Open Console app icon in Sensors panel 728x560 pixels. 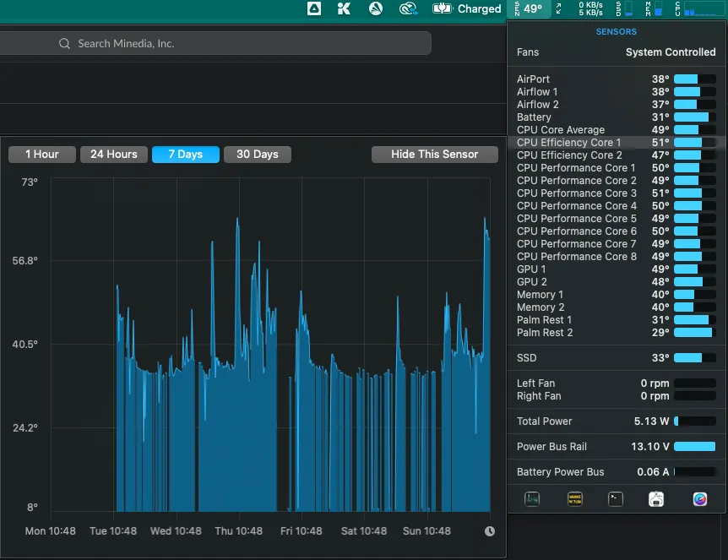574,499
